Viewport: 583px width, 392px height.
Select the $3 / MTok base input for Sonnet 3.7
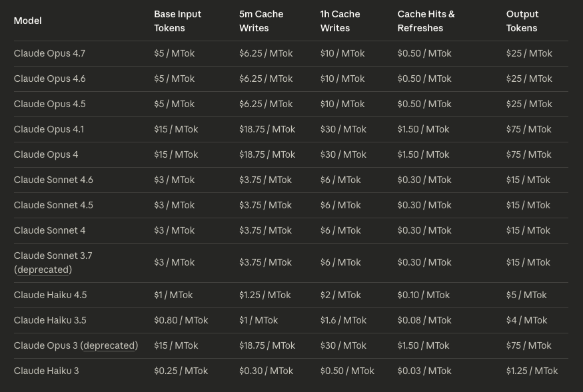[x=175, y=262]
